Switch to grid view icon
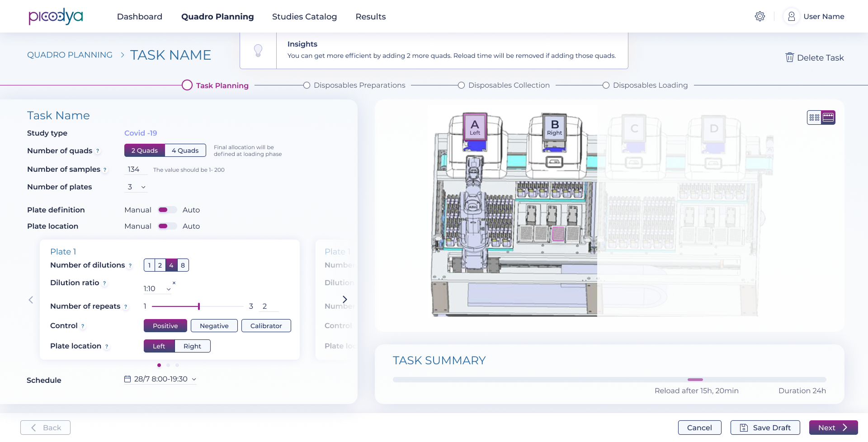This screenshot has width=868, height=442. 814,118
